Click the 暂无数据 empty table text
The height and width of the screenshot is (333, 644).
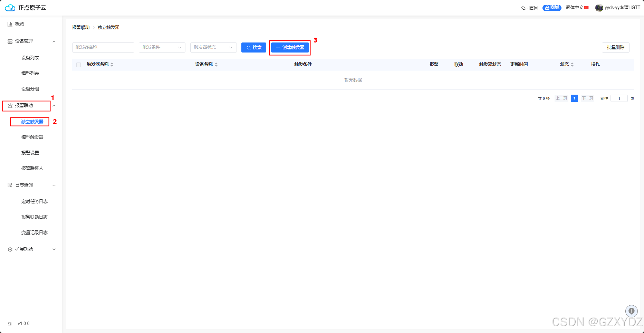[x=353, y=80]
